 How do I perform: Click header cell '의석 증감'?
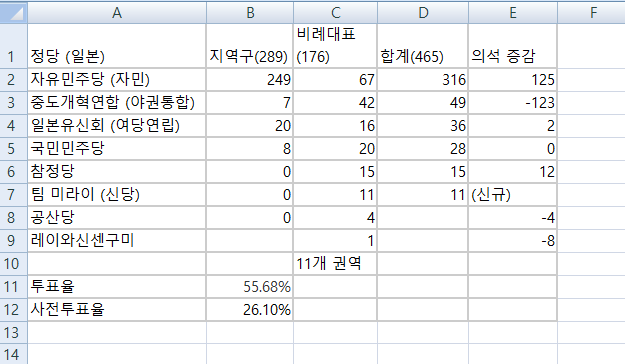(513, 46)
